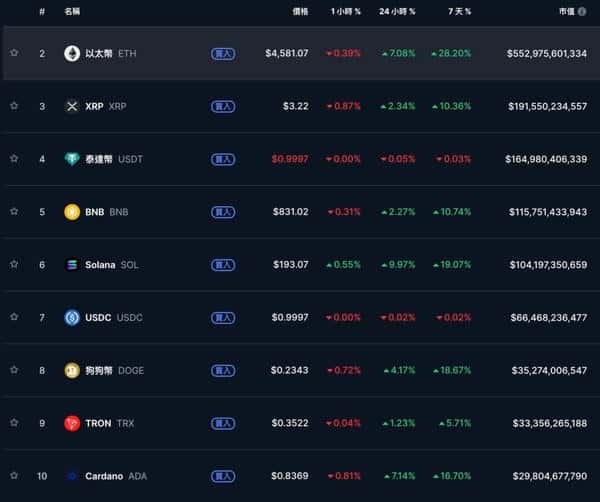Sort by the 24 小時 % column
Screen dimensions: 600x502
(397, 12)
